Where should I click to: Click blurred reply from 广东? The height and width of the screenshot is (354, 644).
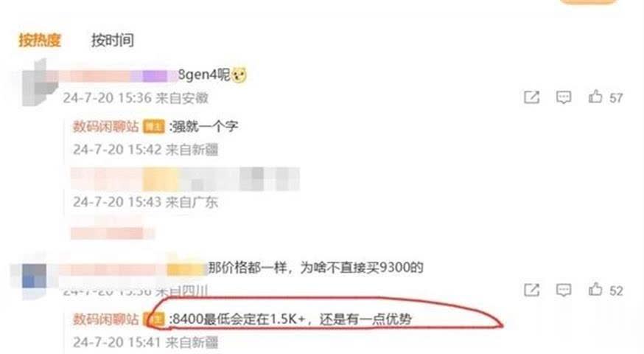[x=185, y=179]
